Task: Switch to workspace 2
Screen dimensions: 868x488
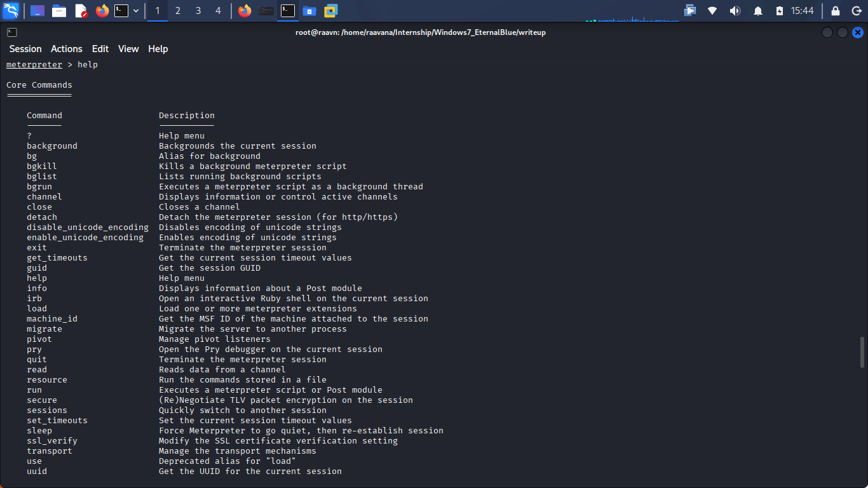Action: pos(178,11)
